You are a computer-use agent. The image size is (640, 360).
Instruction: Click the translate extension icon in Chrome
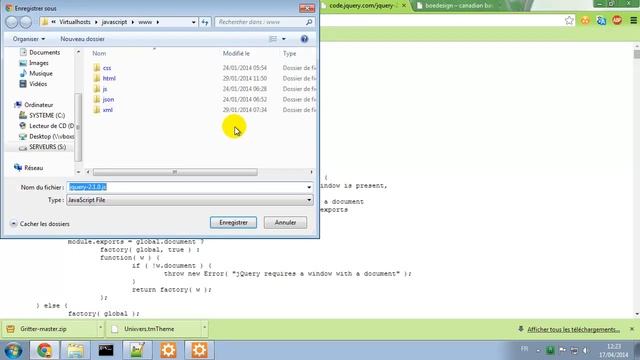click(601, 20)
